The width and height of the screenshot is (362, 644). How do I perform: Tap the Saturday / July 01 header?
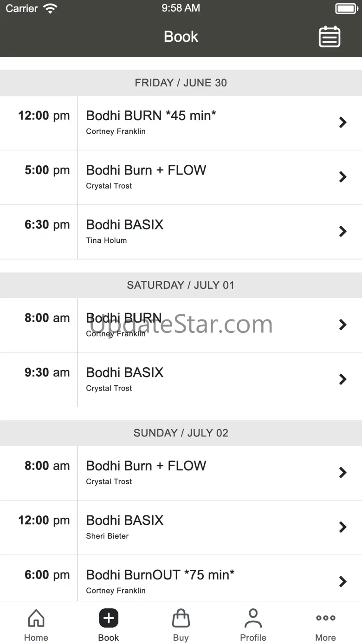[181, 285]
